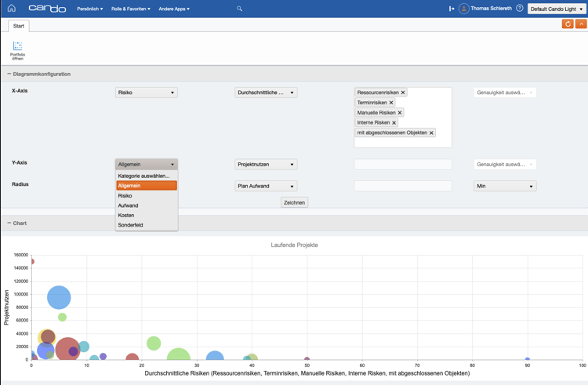The width and height of the screenshot is (588, 385).
Task: Open the Plan Aufwand dropdown
Action: [266, 187]
